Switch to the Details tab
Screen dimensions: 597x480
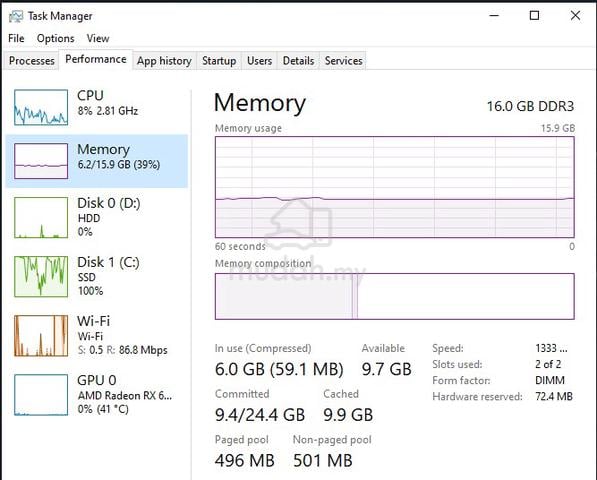[x=298, y=61]
